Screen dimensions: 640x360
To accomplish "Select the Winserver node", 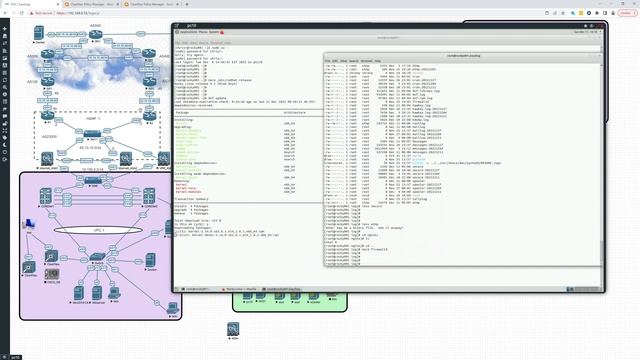I will point(97,293).
